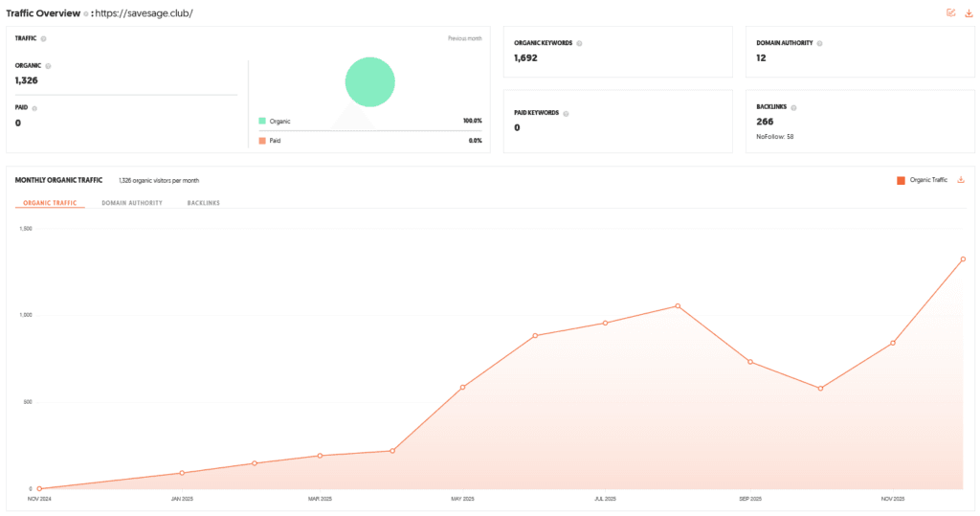
Task: Click the 0.0% paid share value
Action: (x=475, y=141)
